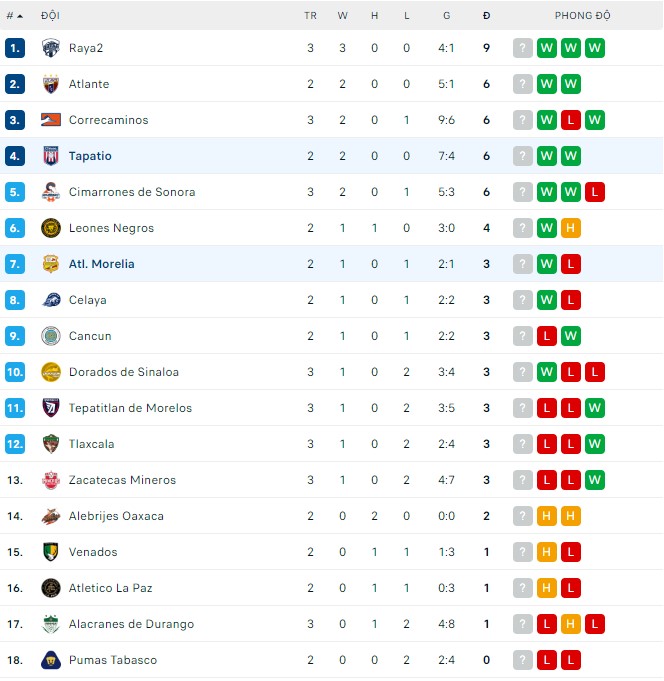Image resolution: width=664 pixels, height=681 pixels.
Task: Open the Alebrijes Oaxaca team page
Action: (x=116, y=516)
